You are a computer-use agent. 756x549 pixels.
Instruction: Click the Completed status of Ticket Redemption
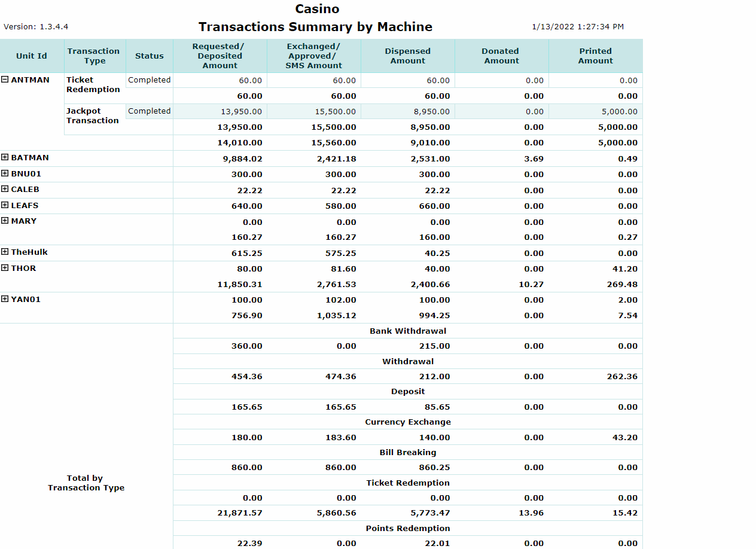pos(148,79)
